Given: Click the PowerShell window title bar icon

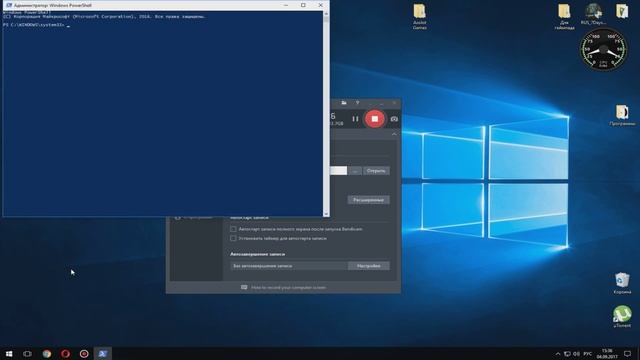Looking at the screenshot, I should (x=9, y=5).
